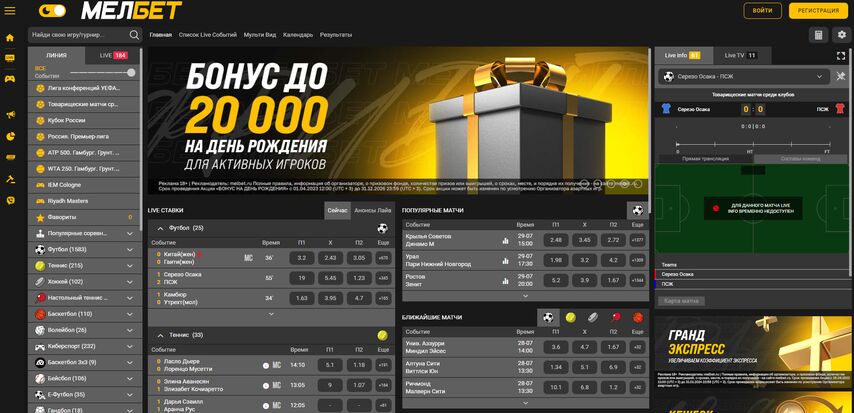Collapse the live Футбол (25) section
Screen dimensions: 854x413
click(x=161, y=228)
